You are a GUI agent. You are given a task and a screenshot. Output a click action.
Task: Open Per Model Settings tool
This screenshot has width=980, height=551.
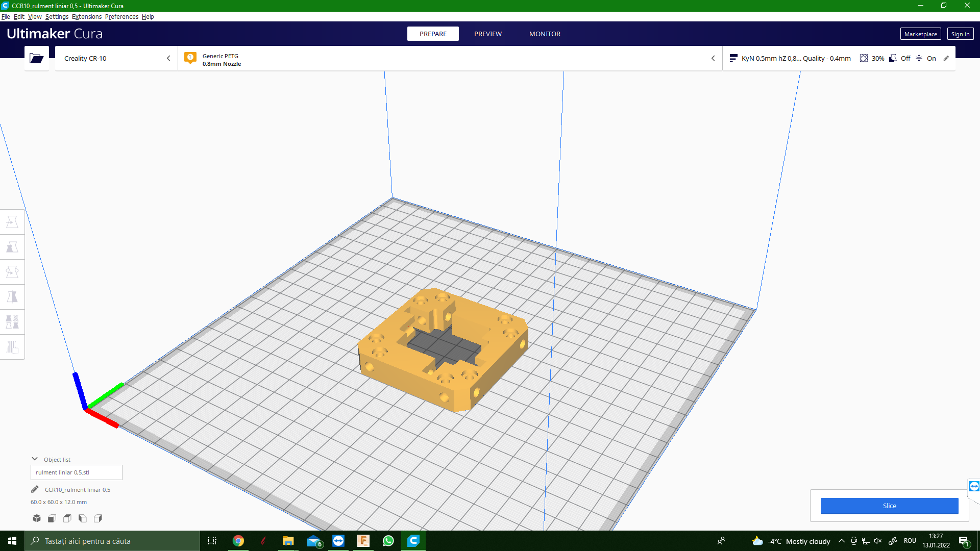pos(12,322)
